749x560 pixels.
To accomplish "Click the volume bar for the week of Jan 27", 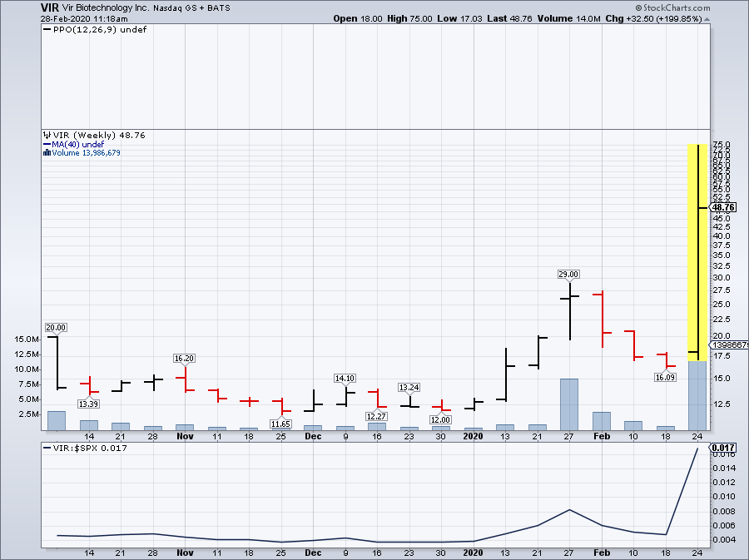I will pyautogui.click(x=569, y=405).
